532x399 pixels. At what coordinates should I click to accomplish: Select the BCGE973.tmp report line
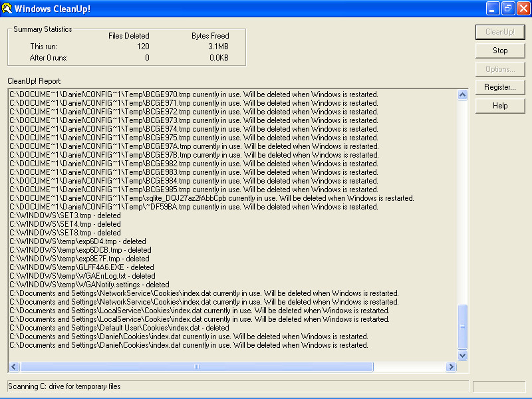coord(194,120)
